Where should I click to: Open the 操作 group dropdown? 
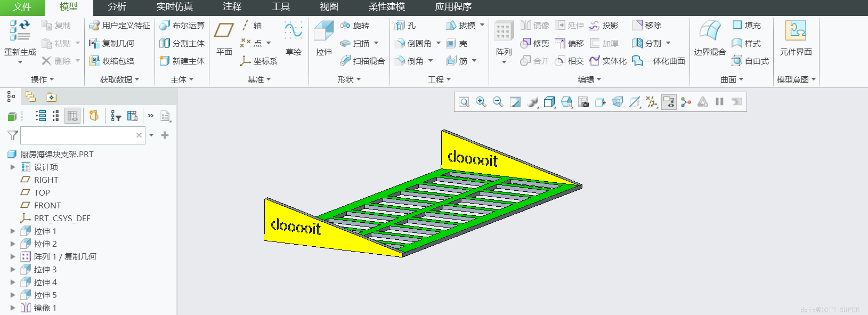point(42,79)
